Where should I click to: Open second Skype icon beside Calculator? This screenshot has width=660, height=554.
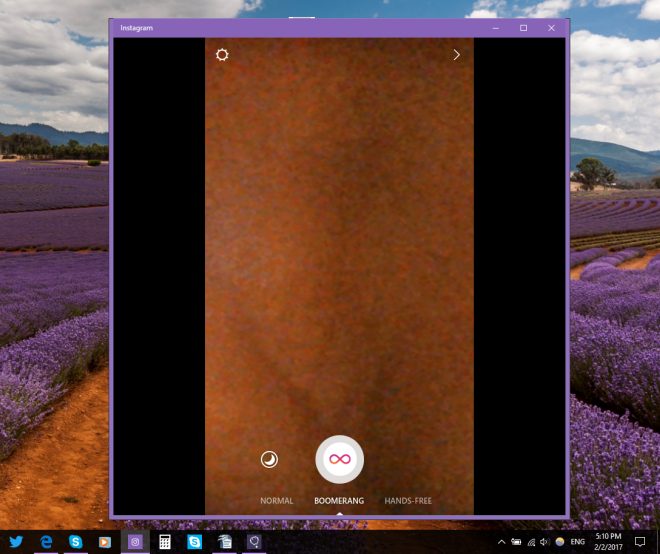[x=194, y=542]
